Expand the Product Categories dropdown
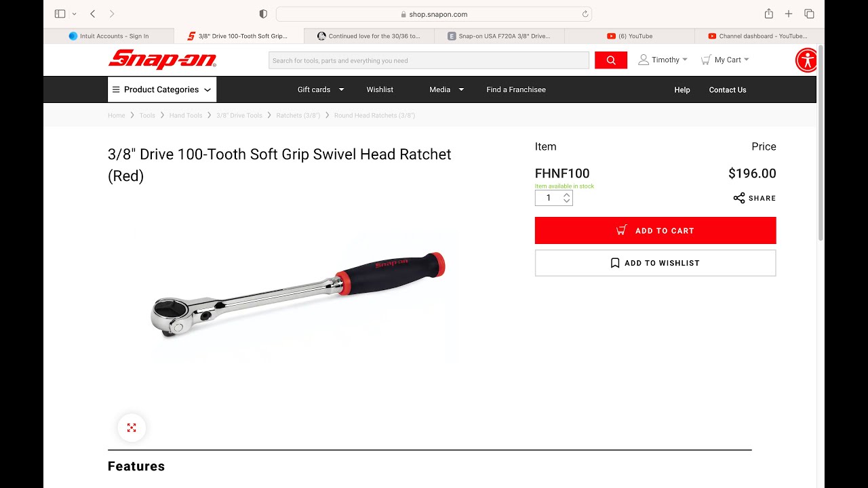Image resolution: width=868 pixels, height=488 pixels. 162,89
